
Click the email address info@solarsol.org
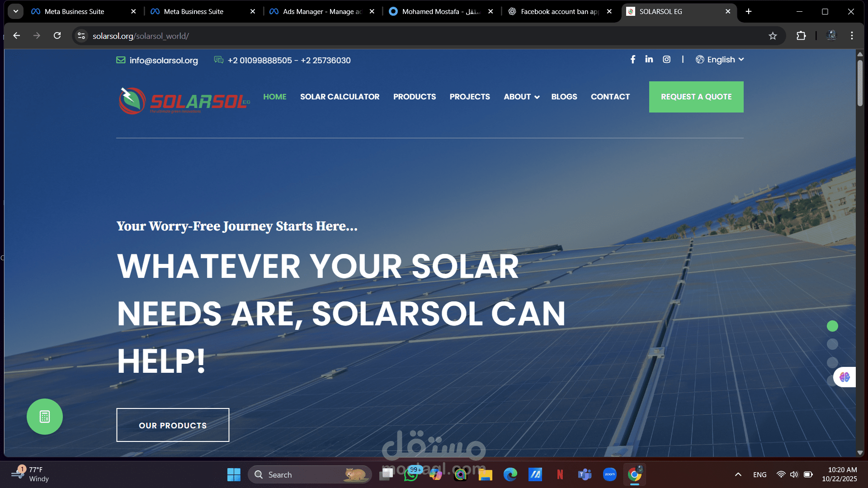pos(163,60)
